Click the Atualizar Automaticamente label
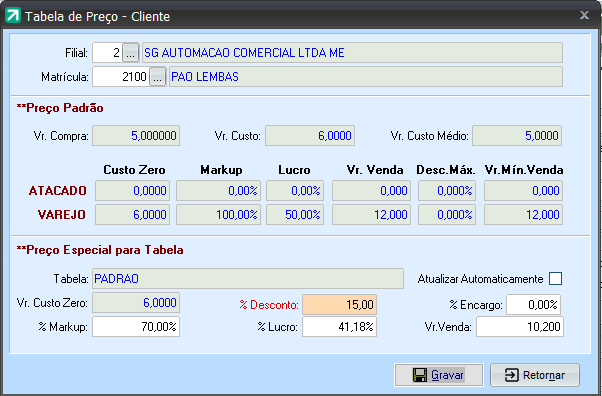The image size is (602, 396). [x=480, y=279]
